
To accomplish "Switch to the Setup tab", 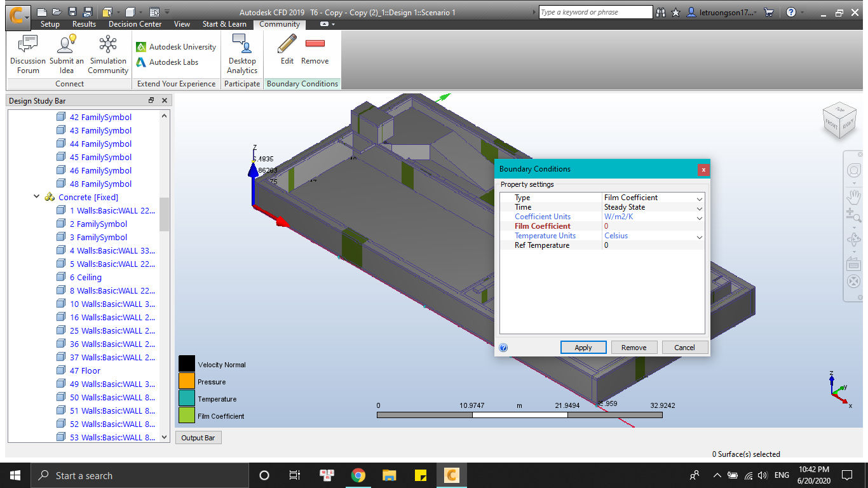I will pyautogui.click(x=50, y=24).
